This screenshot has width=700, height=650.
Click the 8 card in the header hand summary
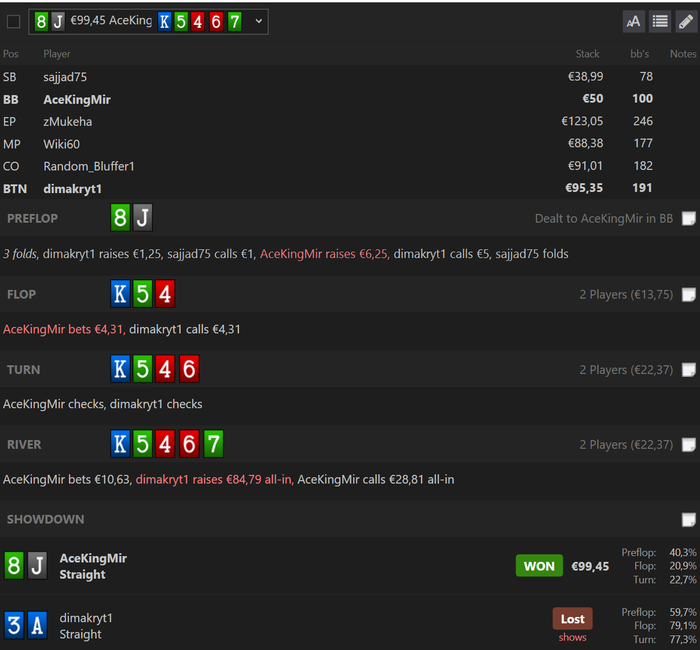41,21
